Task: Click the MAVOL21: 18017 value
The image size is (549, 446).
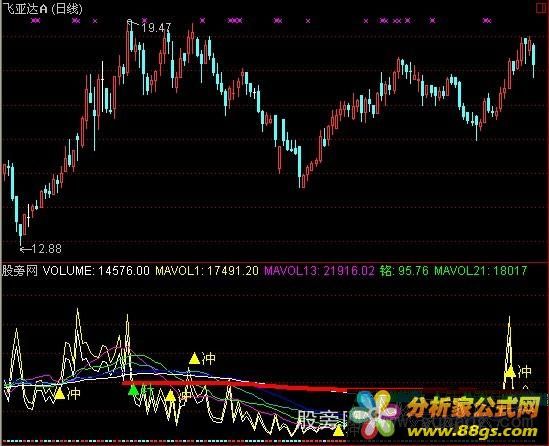Action: [x=481, y=271]
